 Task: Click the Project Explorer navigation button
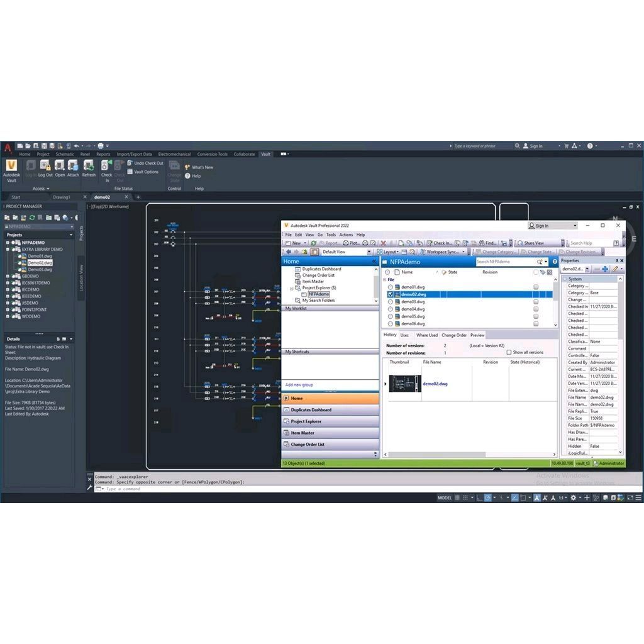pyautogui.click(x=330, y=421)
